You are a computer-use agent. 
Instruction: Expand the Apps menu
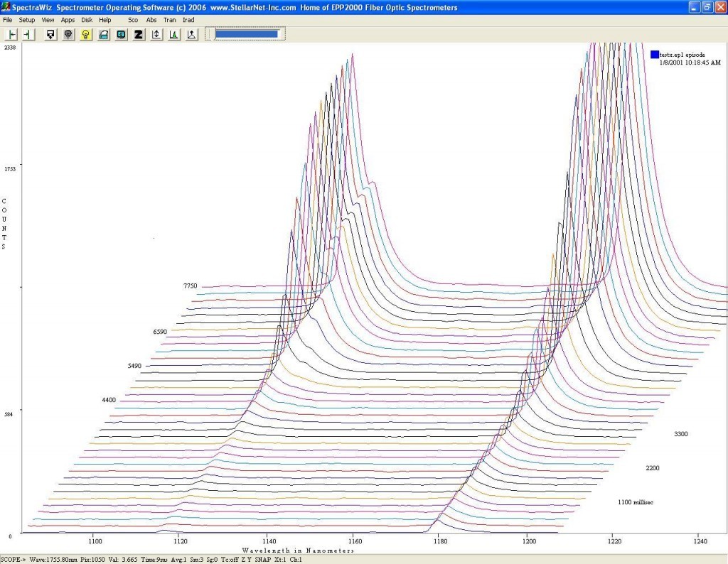[x=68, y=20]
